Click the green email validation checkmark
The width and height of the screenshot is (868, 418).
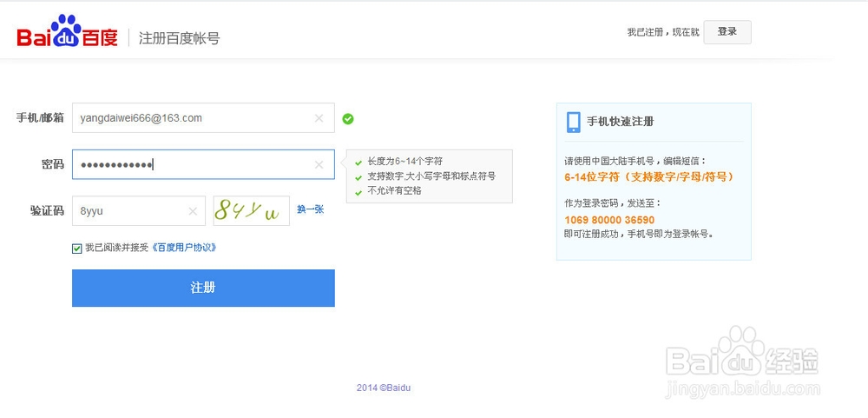[348, 119]
